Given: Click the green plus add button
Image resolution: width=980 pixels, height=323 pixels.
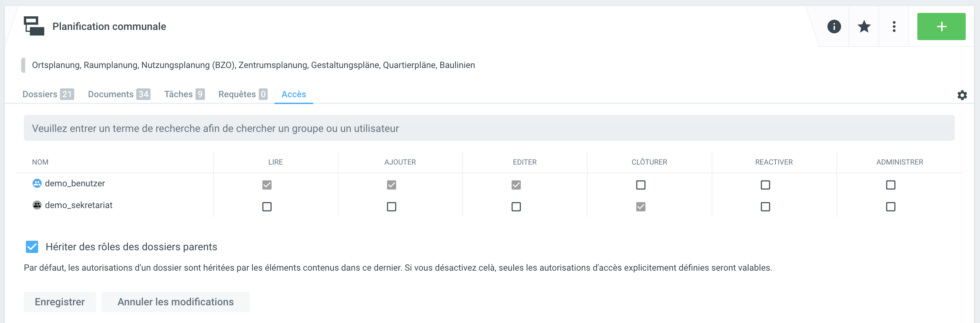Looking at the screenshot, I should 941,27.
